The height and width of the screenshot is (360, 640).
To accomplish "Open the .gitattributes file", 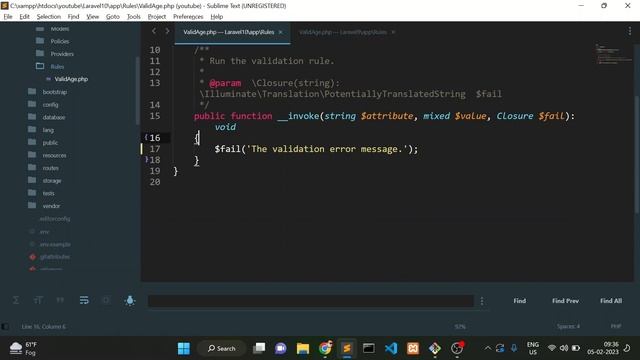I will [55, 257].
